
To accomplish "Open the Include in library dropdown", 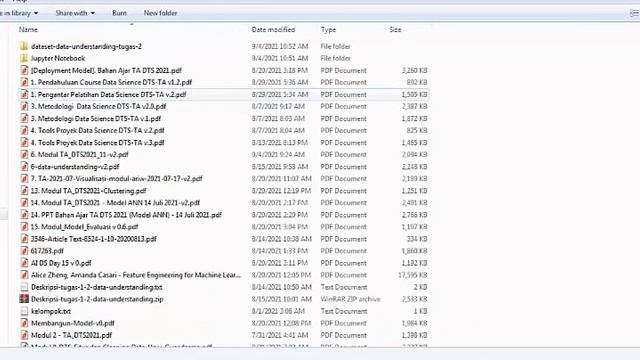I will [x=18, y=13].
